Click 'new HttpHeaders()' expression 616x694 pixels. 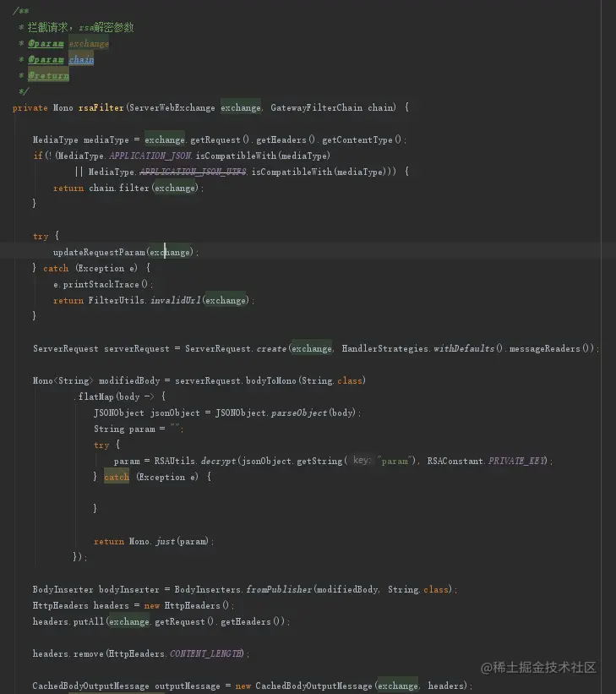click(186, 605)
